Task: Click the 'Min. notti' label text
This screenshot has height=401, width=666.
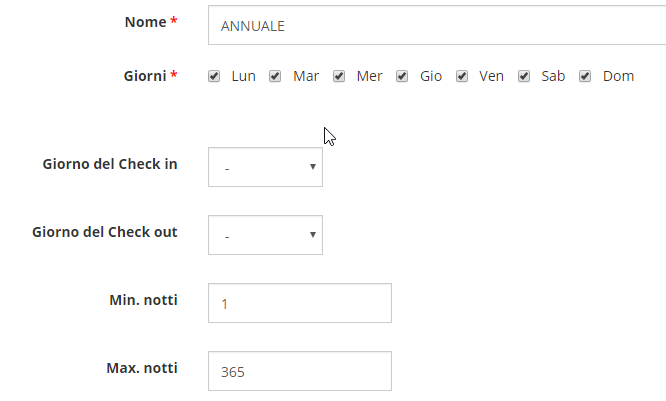Action: click(143, 299)
